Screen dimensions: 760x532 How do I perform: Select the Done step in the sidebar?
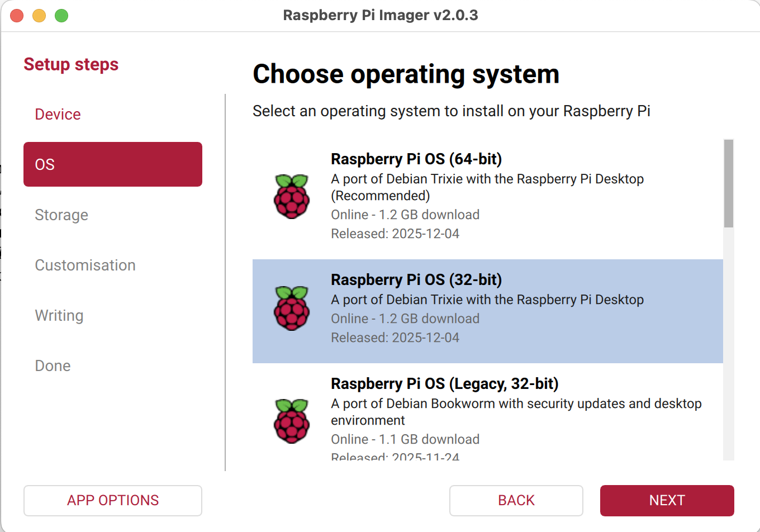click(53, 366)
